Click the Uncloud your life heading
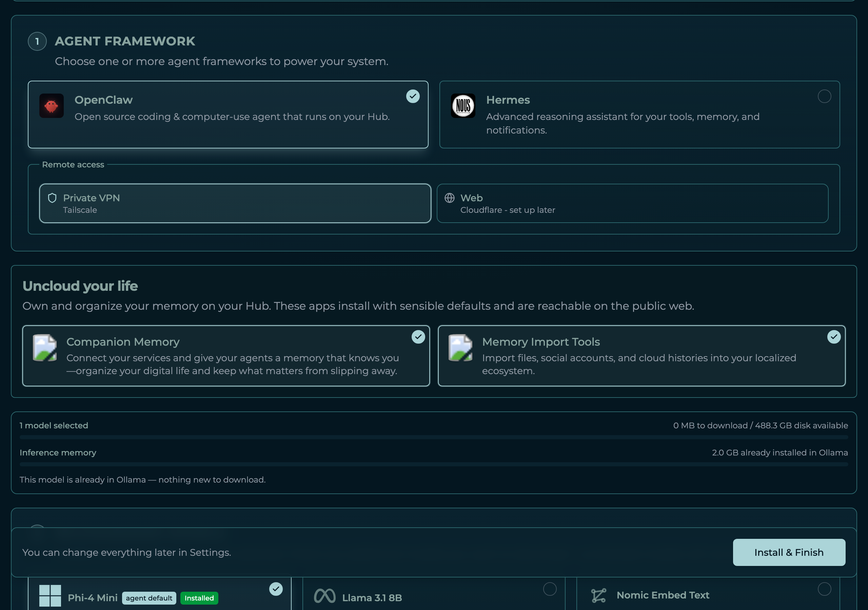This screenshot has width=868, height=610. pos(80,286)
